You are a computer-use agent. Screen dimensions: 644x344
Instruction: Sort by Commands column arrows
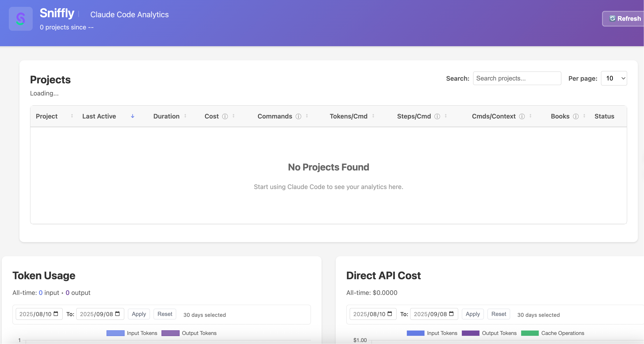pos(307,116)
